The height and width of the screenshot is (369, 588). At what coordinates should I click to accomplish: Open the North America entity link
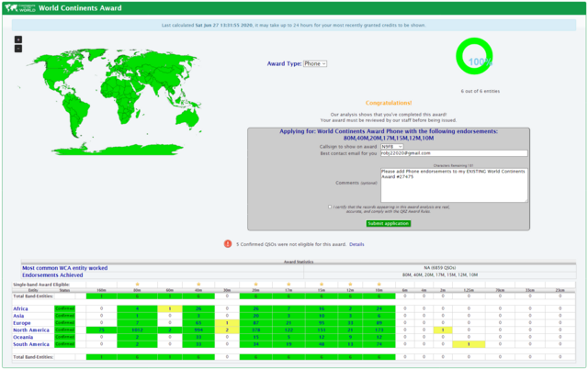(x=31, y=330)
